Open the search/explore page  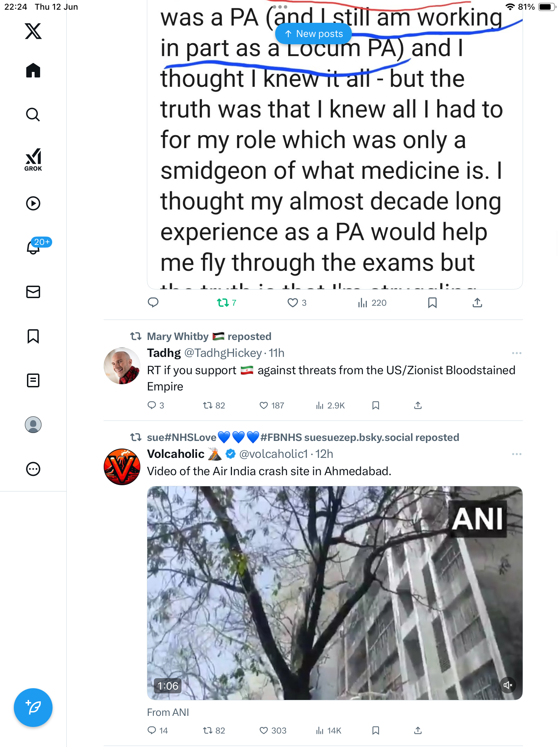(33, 115)
